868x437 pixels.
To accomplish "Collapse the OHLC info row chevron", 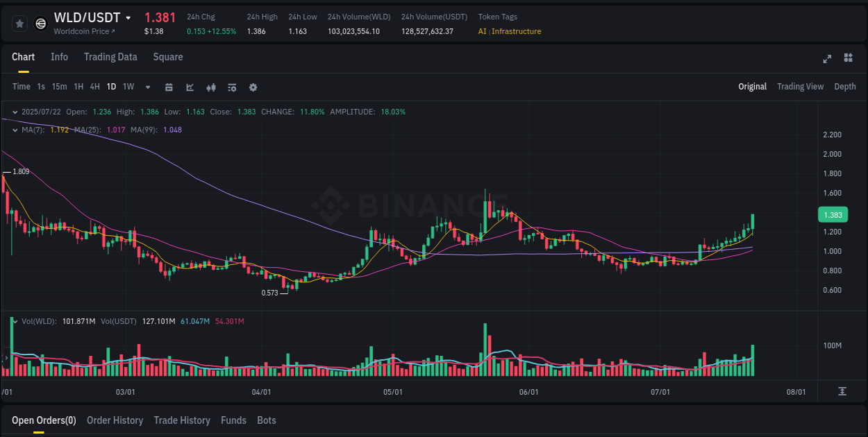I will (15, 111).
